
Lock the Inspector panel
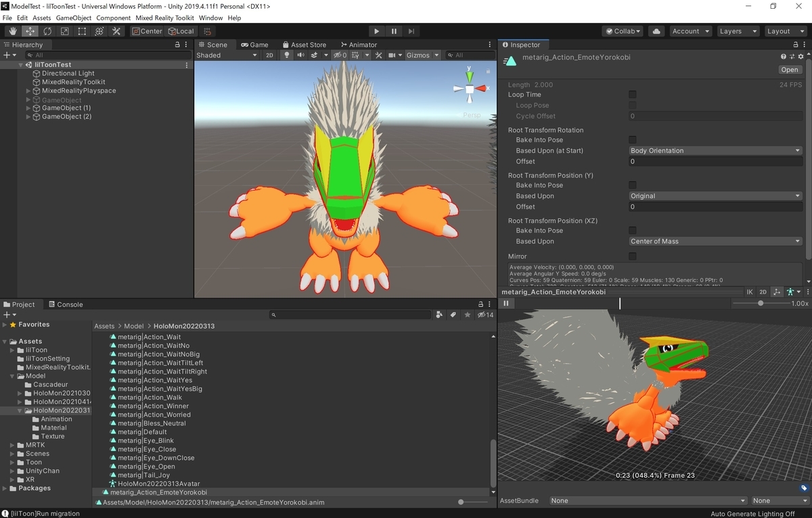[796, 45]
